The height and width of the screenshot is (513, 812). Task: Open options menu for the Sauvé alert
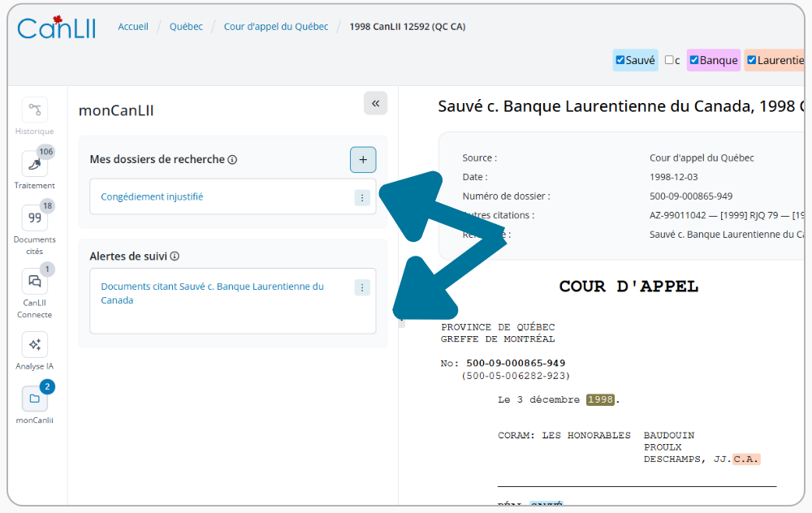(x=362, y=287)
